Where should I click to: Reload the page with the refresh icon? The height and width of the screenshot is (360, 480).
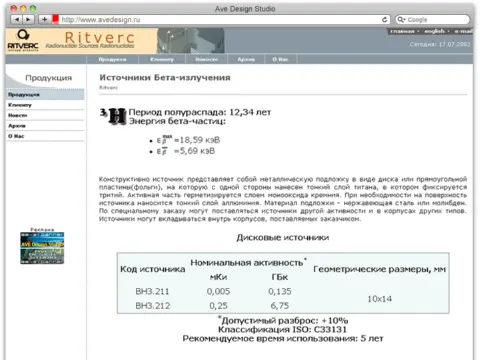click(x=384, y=20)
